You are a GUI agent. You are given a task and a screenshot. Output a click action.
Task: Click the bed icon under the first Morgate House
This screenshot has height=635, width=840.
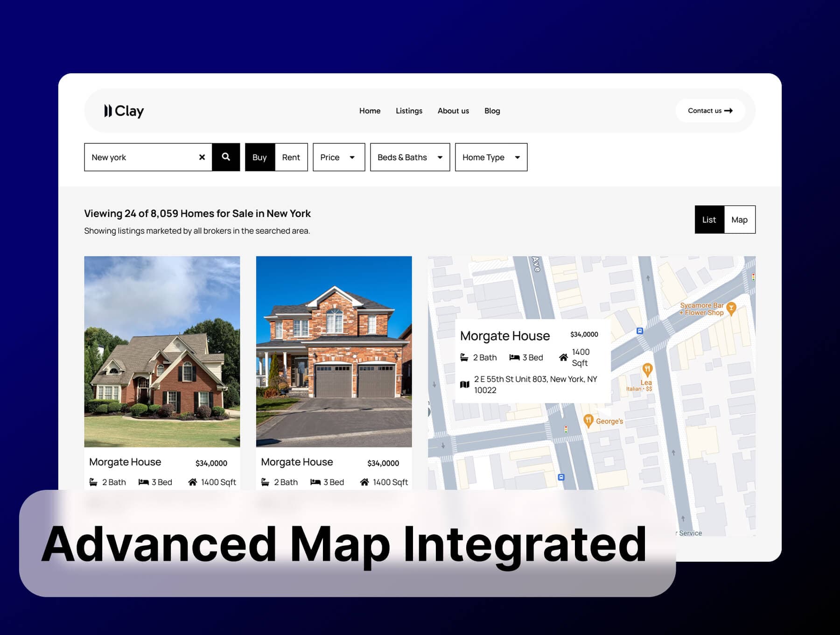142,482
